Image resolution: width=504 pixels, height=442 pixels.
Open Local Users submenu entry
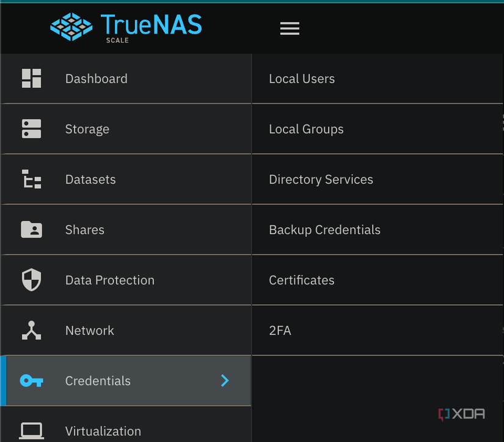378,79
